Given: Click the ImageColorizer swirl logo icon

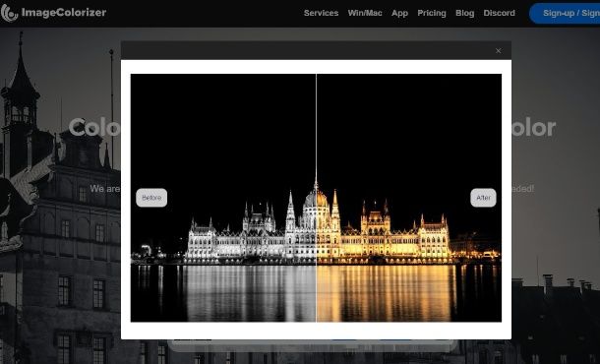Looking at the screenshot, I should [9, 13].
